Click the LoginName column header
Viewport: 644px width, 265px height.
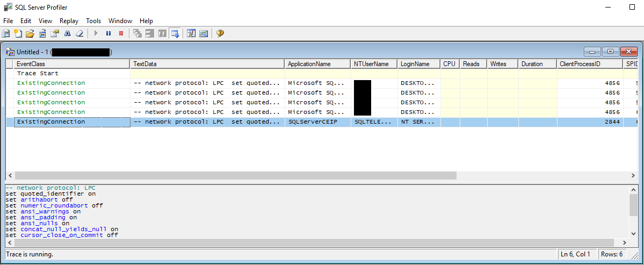point(419,63)
